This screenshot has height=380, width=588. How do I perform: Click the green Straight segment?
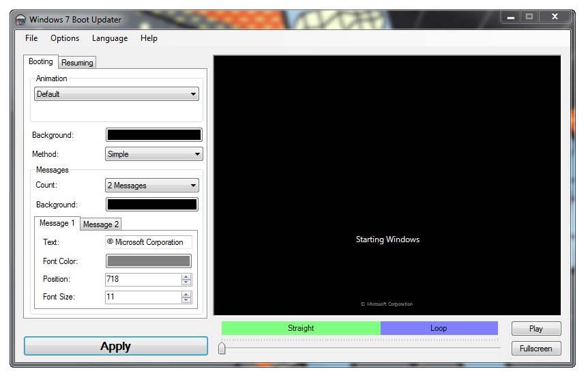pos(301,328)
